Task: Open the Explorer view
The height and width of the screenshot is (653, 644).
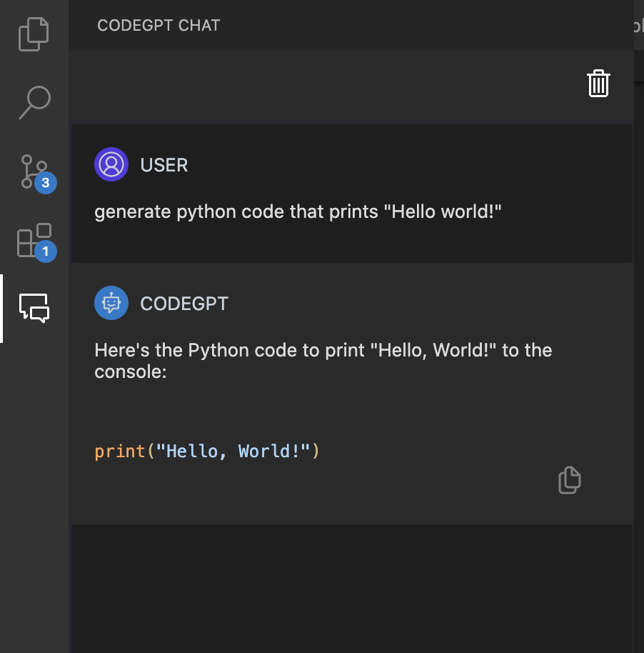Action: (34, 33)
